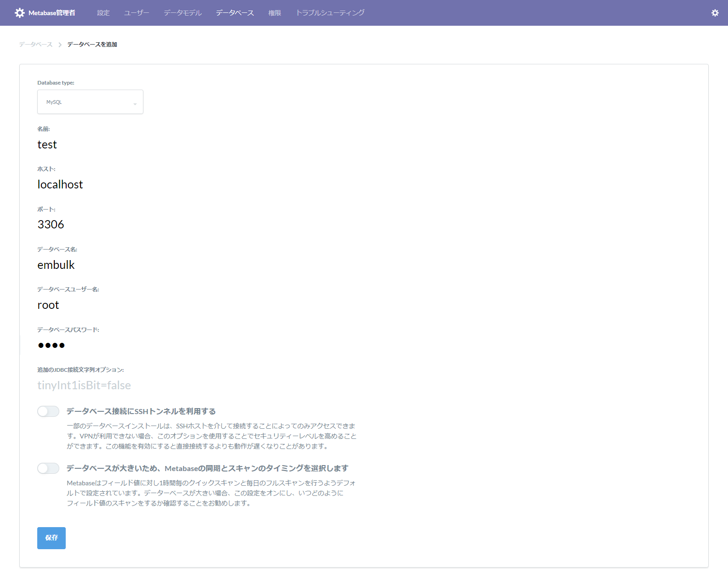
Task: Click the breadcrumb chevron separator icon
Action: point(60,45)
